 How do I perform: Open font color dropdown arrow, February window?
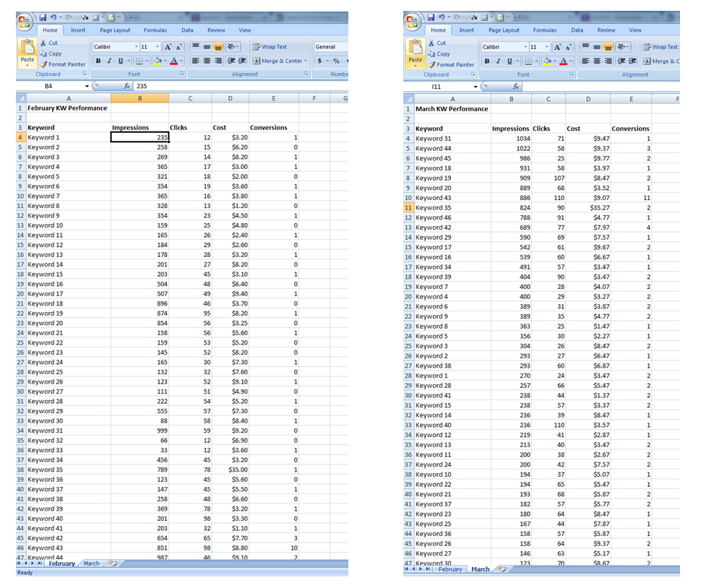(181, 61)
